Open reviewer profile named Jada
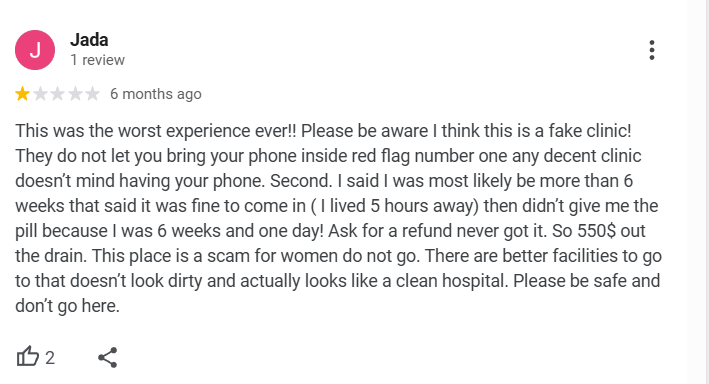The image size is (709, 384). pos(89,40)
